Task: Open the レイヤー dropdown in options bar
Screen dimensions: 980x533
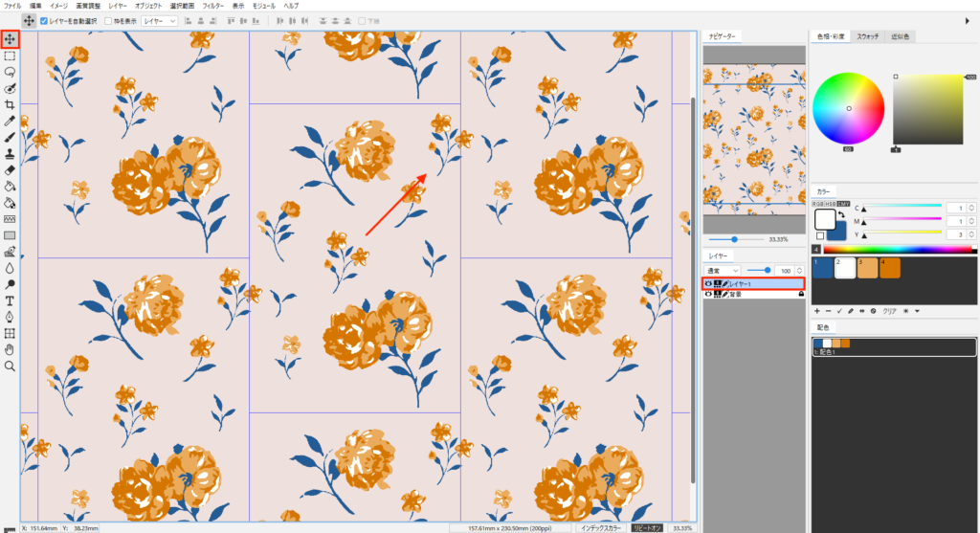Action: coord(160,21)
